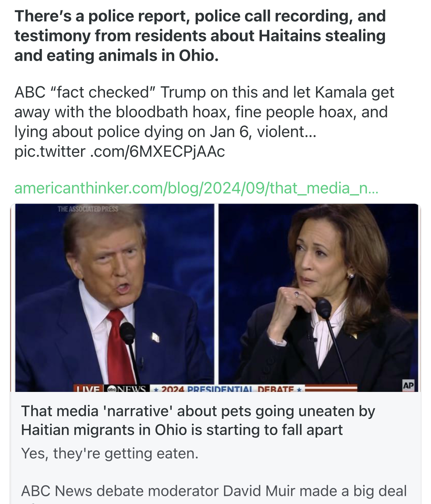Screen dimensions: 431x504
Task: Click the "Yes, they're getting eaten." subtitle
Action: tap(110, 453)
